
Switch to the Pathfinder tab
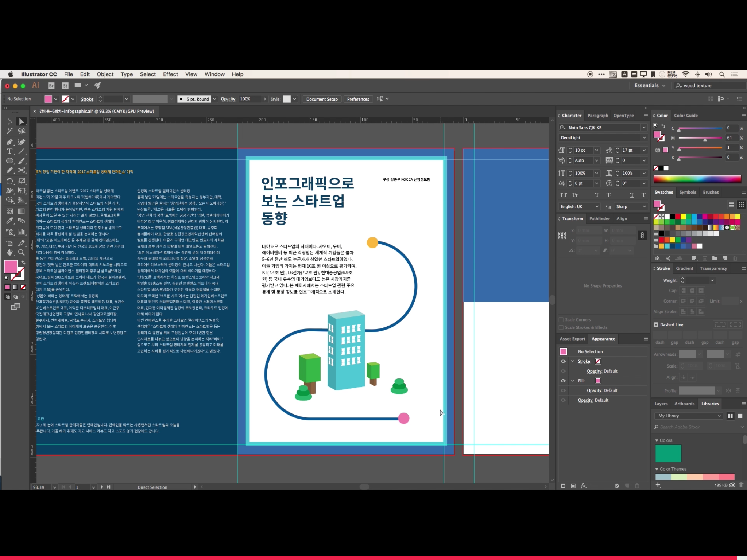click(x=599, y=219)
